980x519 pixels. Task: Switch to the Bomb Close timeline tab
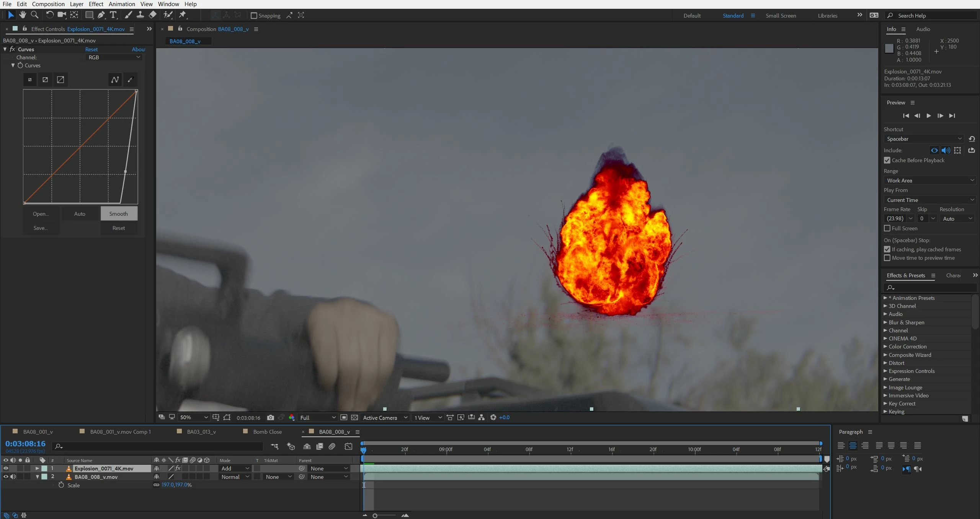pyautogui.click(x=267, y=432)
